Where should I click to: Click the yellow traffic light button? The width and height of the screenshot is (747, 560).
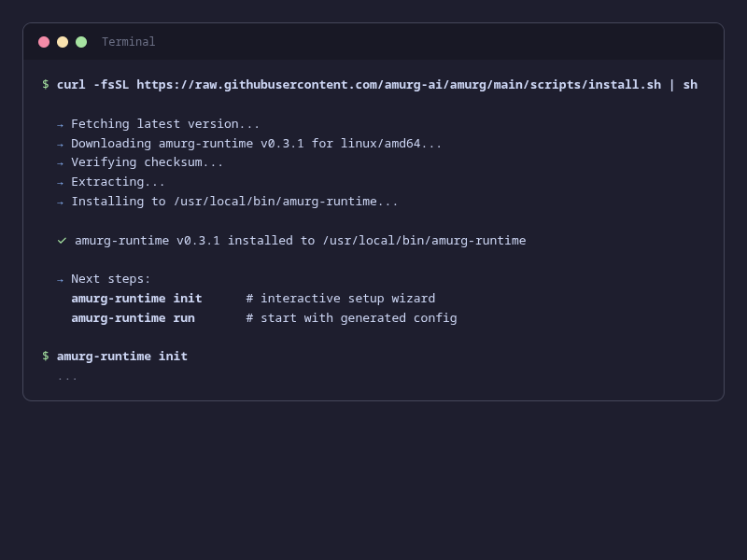pyautogui.click(x=63, y=42)
